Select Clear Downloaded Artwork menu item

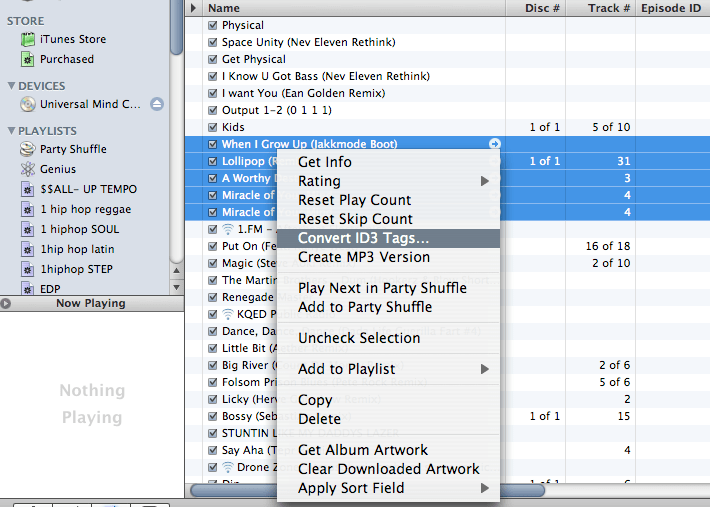click(388, 469)
